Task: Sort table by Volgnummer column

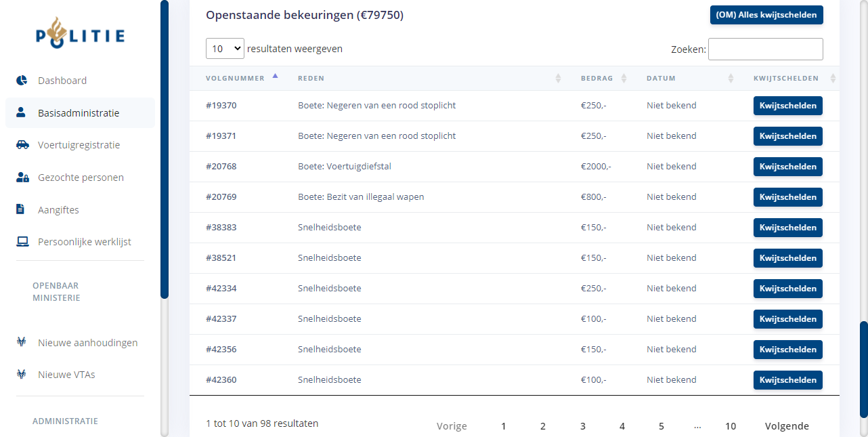Action: click(x=236, y=78)
